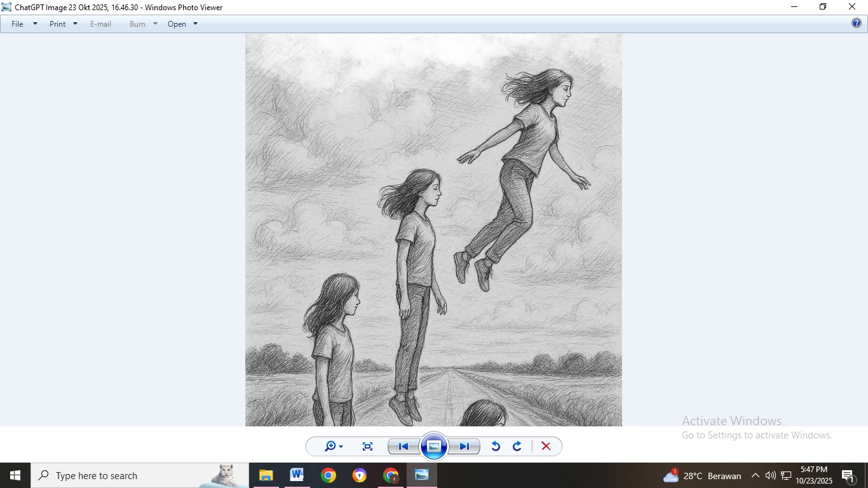Expand the File dropdown arrow
Viewport: 868px width, 488px height.
click(35, 24)
